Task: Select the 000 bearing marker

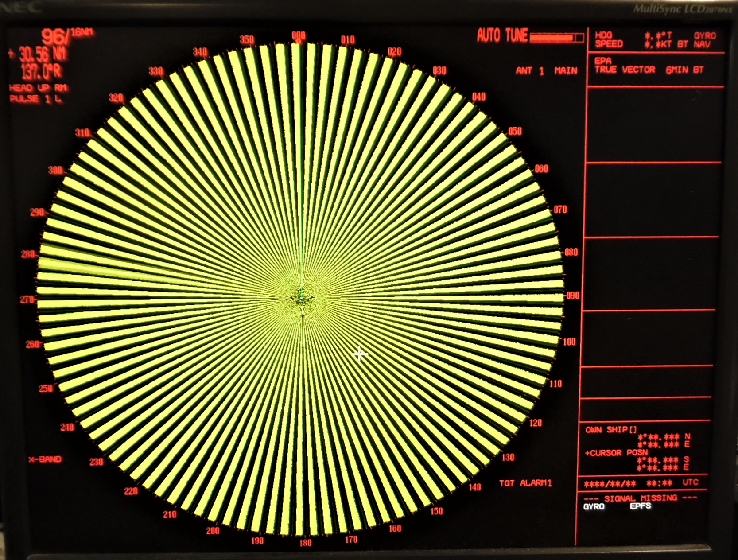Action: click(299, 35)
